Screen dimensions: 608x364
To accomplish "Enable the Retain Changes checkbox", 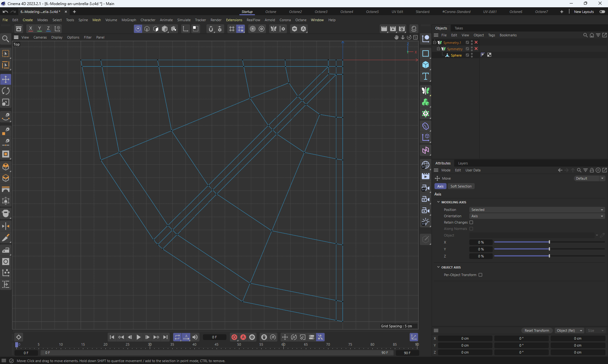I will tap(471, 222).
